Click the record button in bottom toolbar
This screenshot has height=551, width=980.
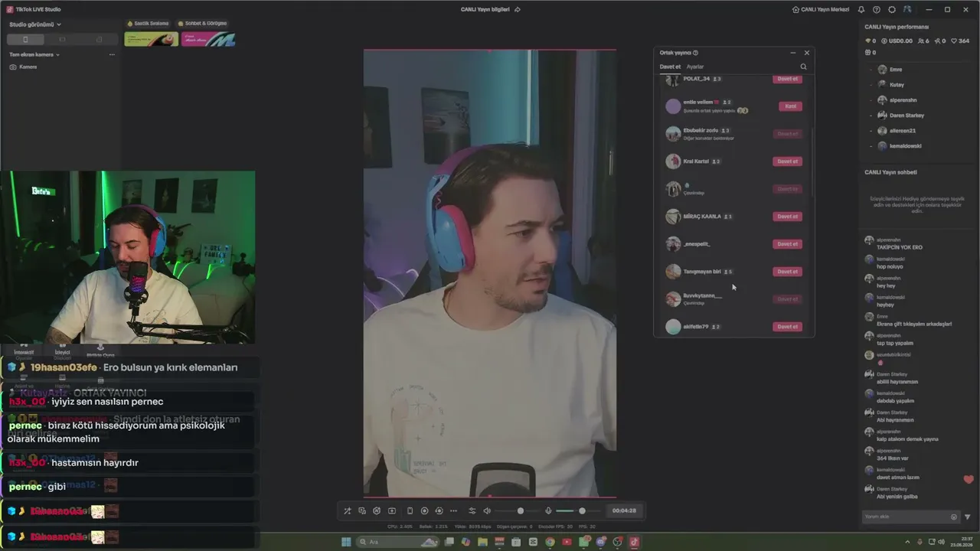(424, 510)
